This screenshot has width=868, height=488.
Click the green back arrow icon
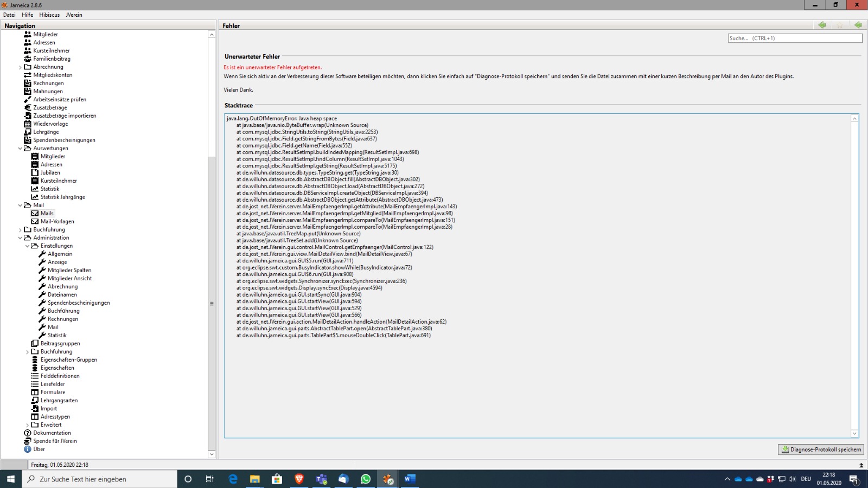click(x=822, y=25)
